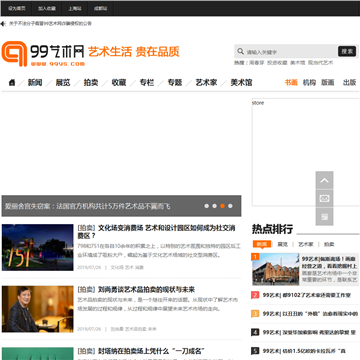Click the green 封塔纳 article thumbnail
The height and width of the screenshot is (360, 360).
click(37, 354)
